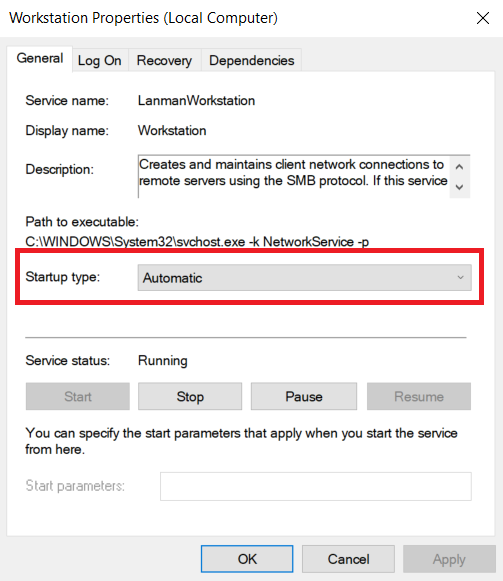Click into the Start parameters field
Viewport: 503px width, 581px height.
(316, 486)
